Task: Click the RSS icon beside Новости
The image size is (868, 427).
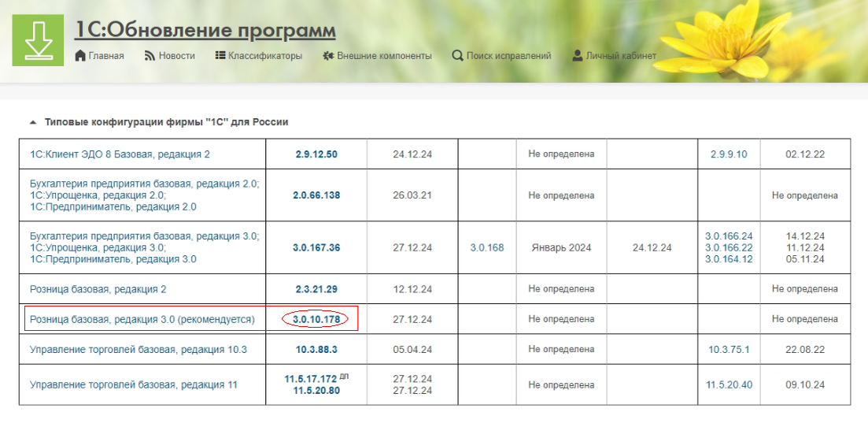Action: (x=150, y=56)
